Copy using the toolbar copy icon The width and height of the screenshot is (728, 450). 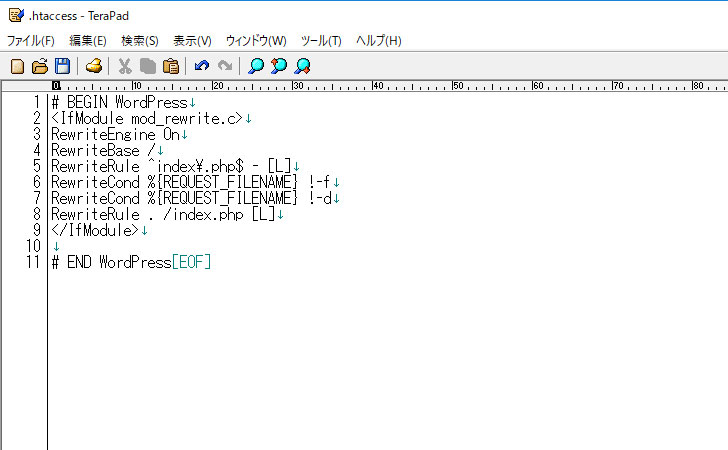point(148,66)
